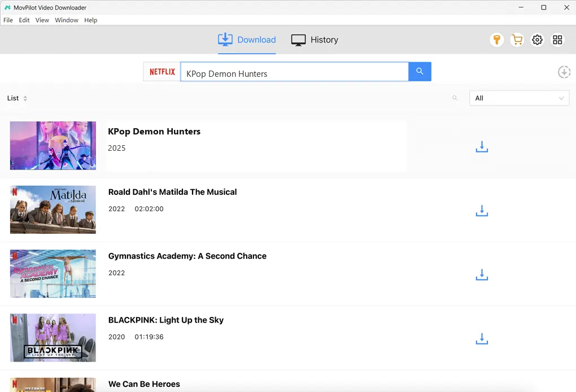Click the NETFLIX service logo

tap(162, 72)
